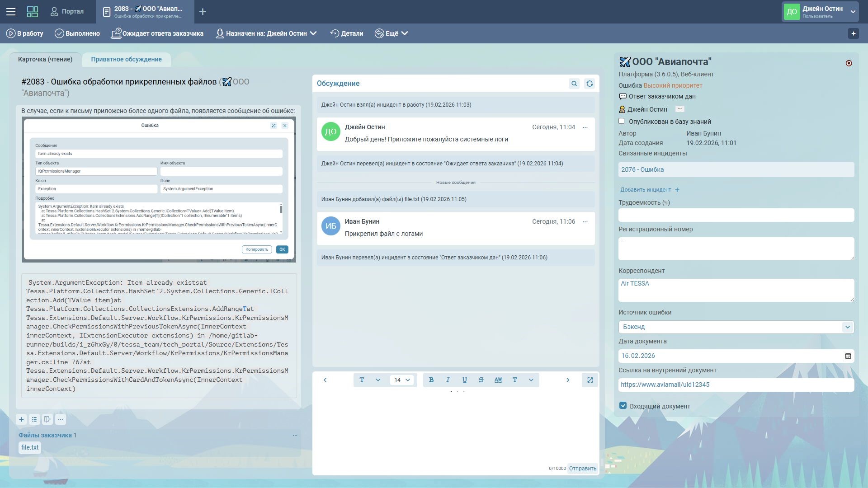Click the Трудоемкость (ч) input field
The image size is (868, 488).
click(736, 215)
